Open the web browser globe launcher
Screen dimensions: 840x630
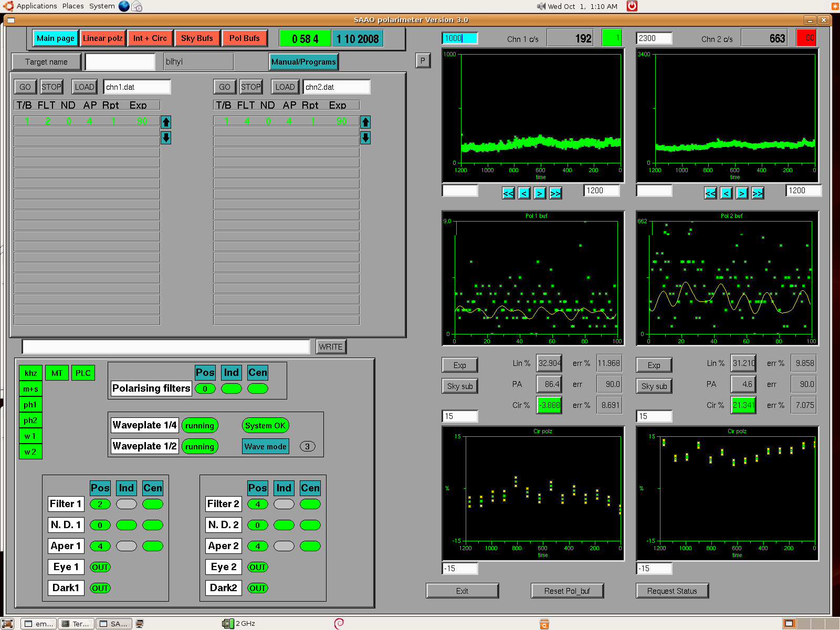tap(124, 6)
